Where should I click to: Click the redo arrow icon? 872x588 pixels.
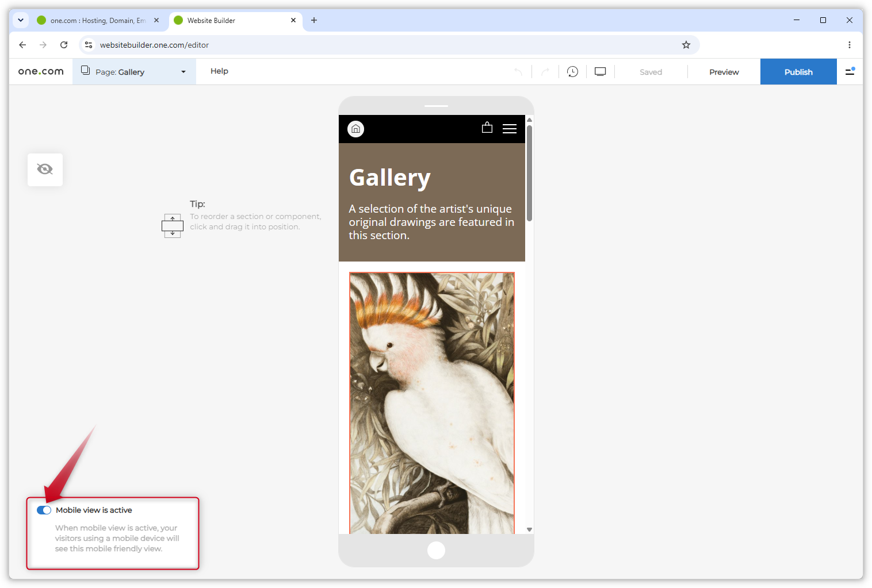(x=545, y=72)
